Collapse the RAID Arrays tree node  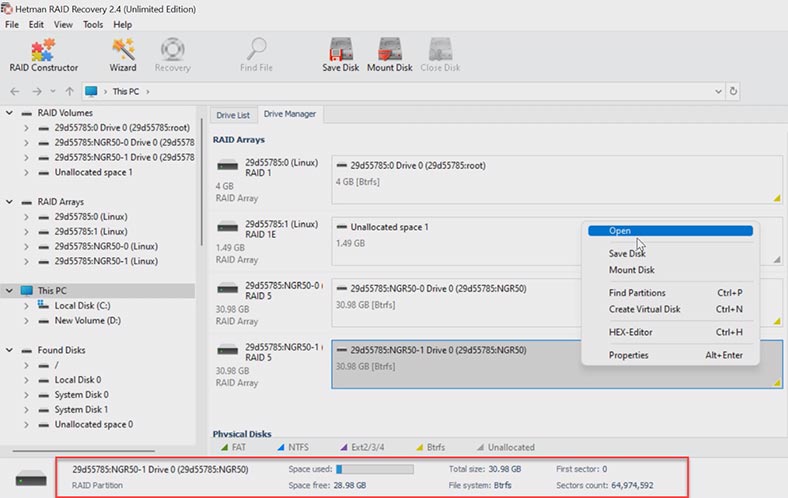(x=9, y=202)
